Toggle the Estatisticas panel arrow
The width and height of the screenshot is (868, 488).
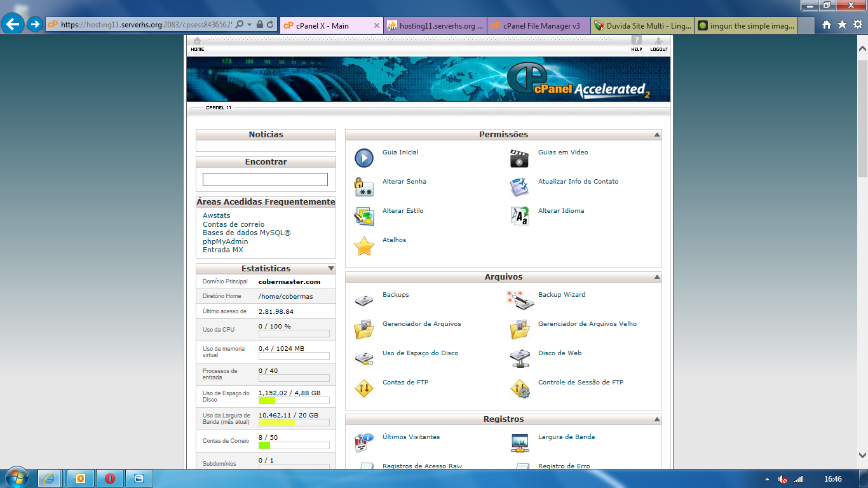click(330, 269)
